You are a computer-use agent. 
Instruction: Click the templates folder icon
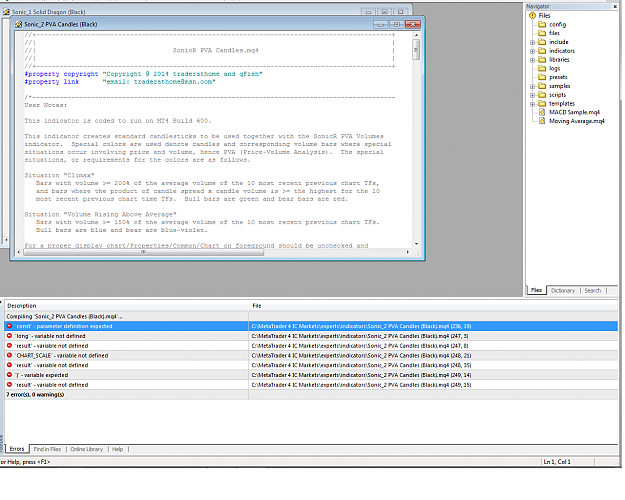(542, 103)
